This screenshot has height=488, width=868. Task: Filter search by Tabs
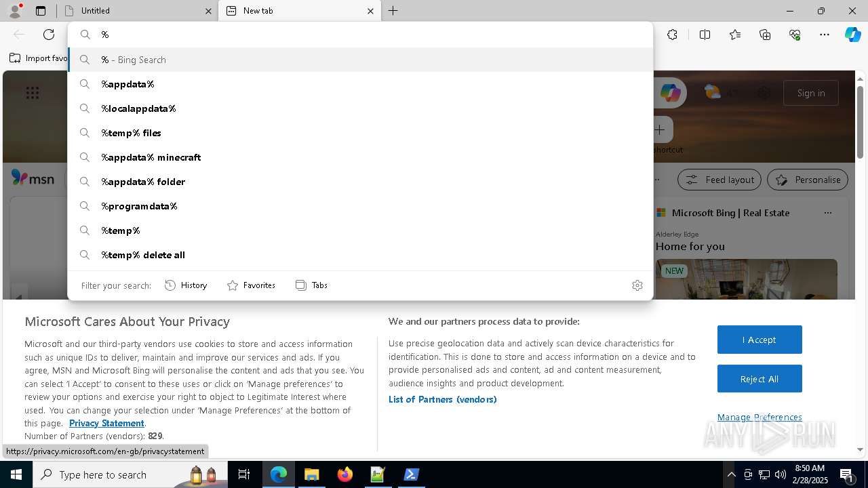click(311, 285)
